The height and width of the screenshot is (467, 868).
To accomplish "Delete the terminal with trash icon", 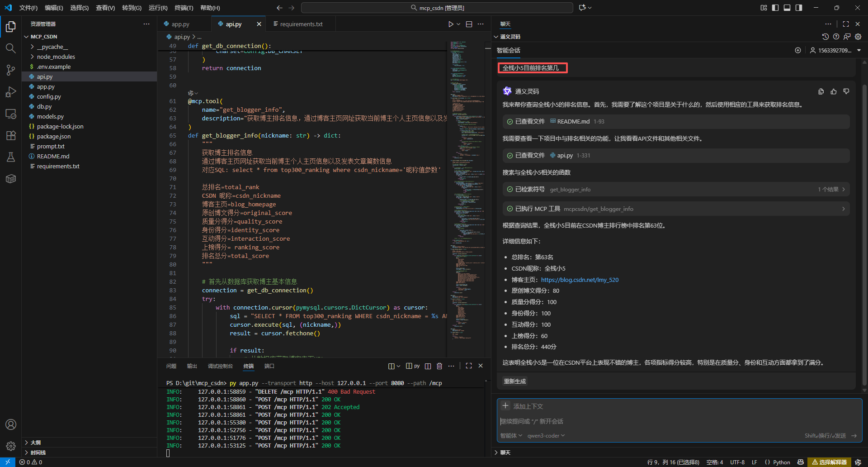I will click(439, 366).
